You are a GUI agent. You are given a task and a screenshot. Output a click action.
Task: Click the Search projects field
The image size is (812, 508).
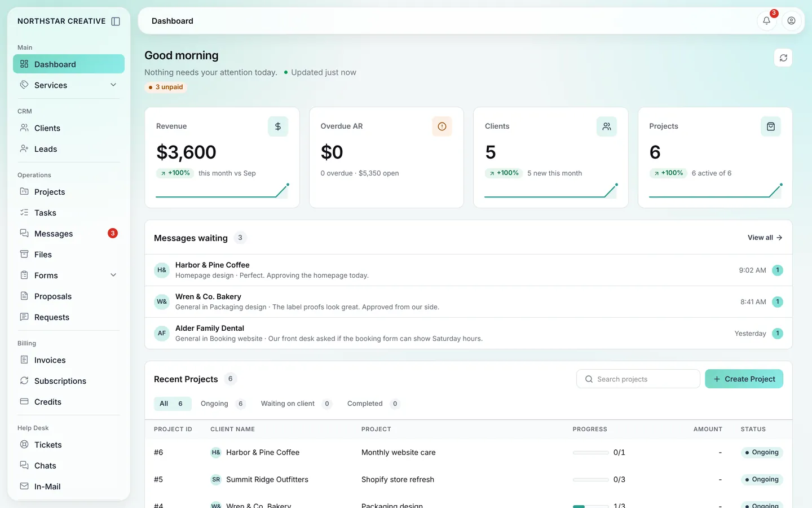638,379
